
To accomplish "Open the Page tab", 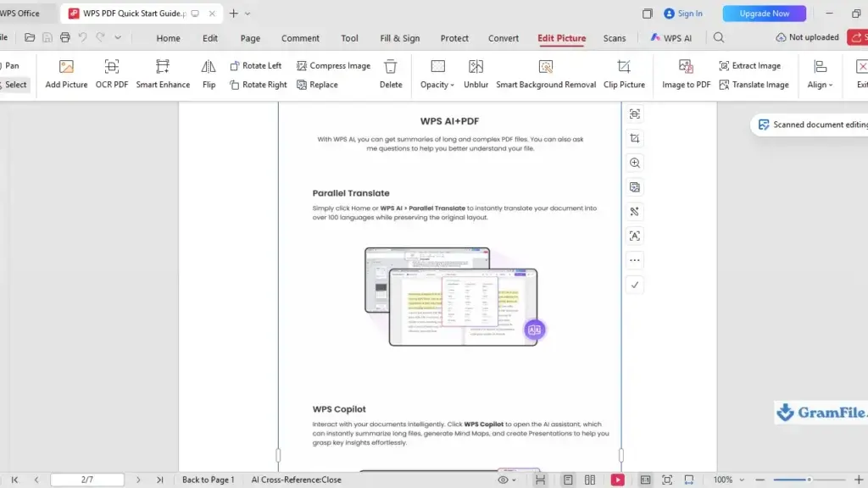I will 250,38.
